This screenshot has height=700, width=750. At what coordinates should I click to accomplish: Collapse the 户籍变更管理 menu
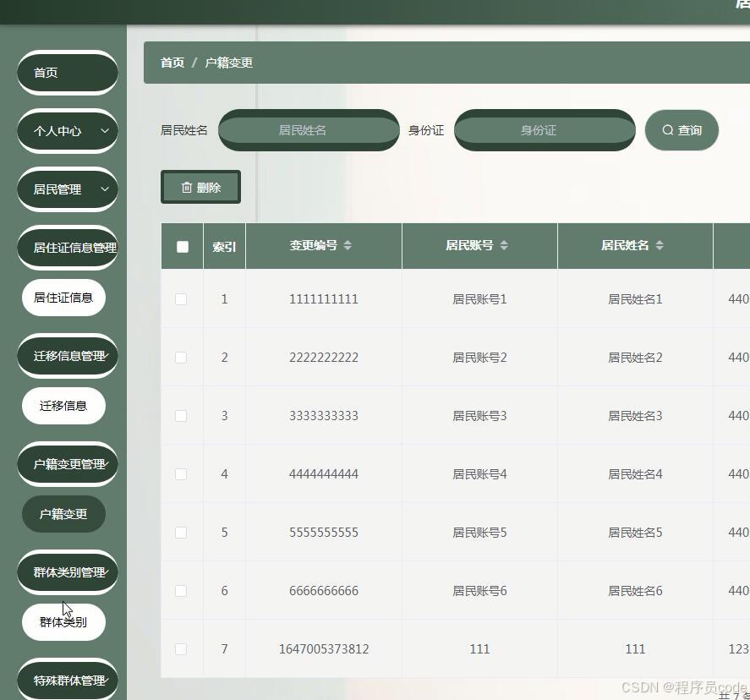(x=68, y=464)
